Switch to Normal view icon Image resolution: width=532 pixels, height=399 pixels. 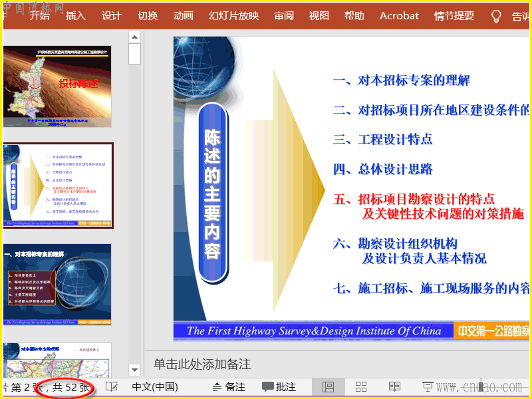coord(328,387)
